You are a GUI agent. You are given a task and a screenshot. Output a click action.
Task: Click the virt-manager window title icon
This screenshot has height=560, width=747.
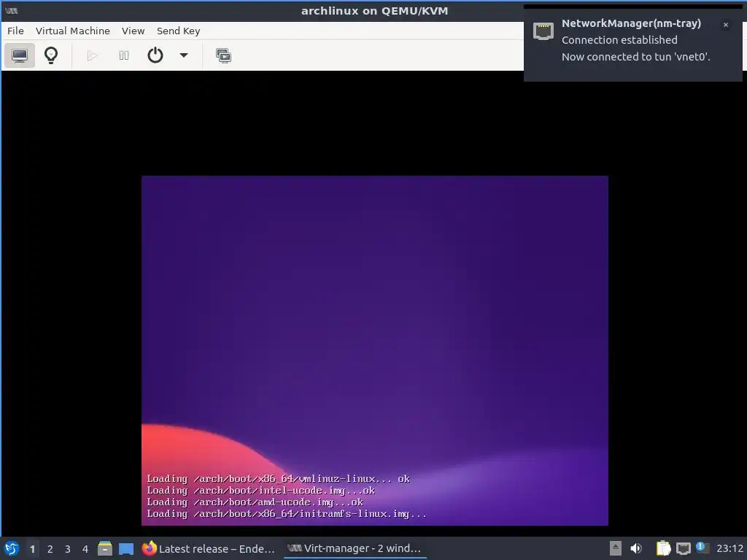coord(12,10)
